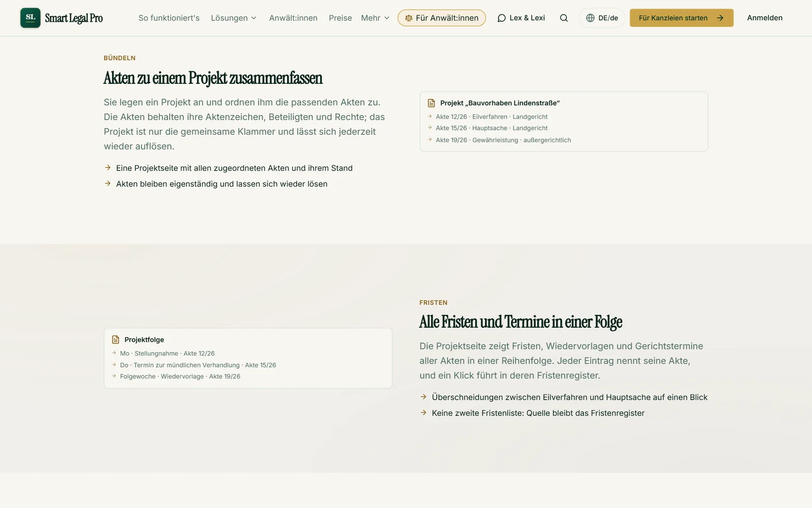Click arrow before Do Termin zur mündlichen Verhandlung
This screenshot has width=812, height=508.
(114, 365)
